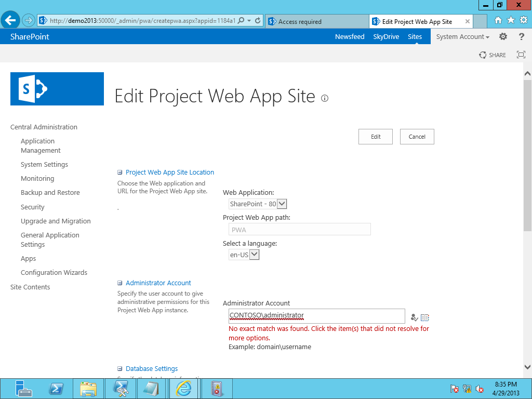This screenshot has width=532, height=399.
Task: Click the Check Names icon
Action: tap(414, 317)
